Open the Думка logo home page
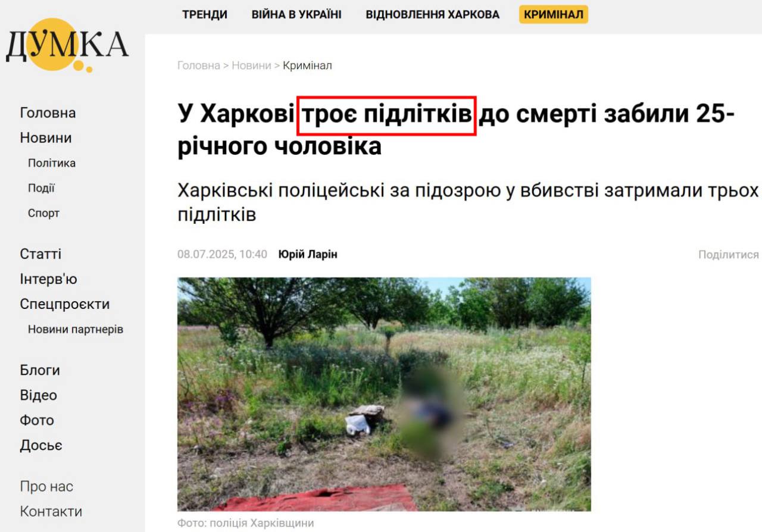 [67, 46]
